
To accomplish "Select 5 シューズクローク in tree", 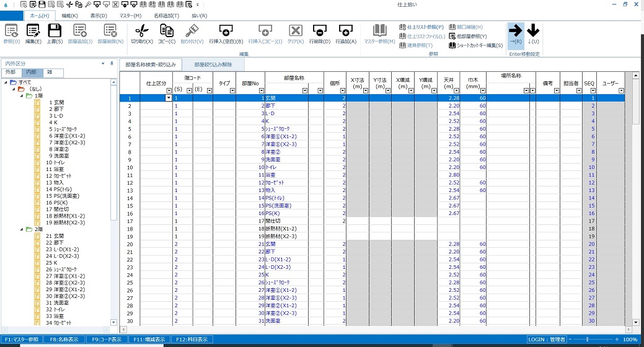I will coord(63,129).
